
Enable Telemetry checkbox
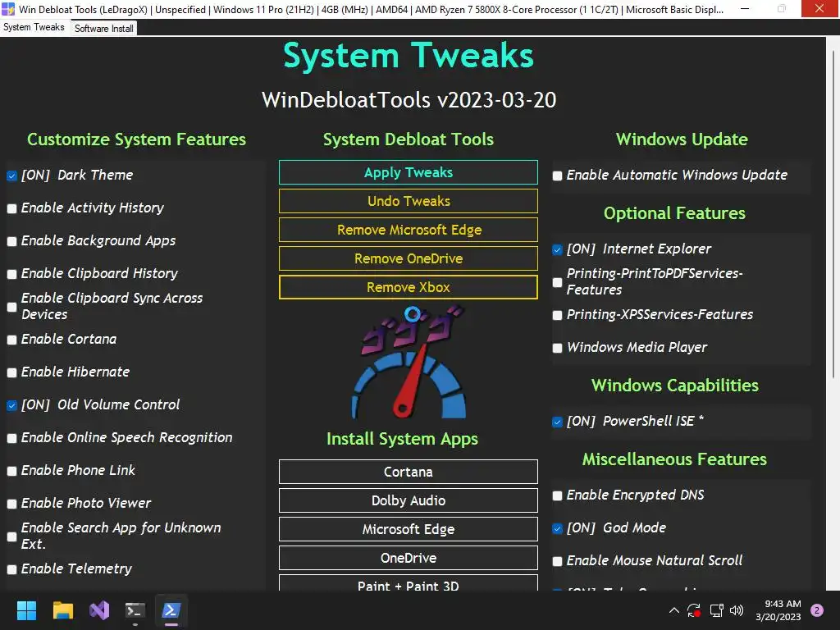(11, 569)
